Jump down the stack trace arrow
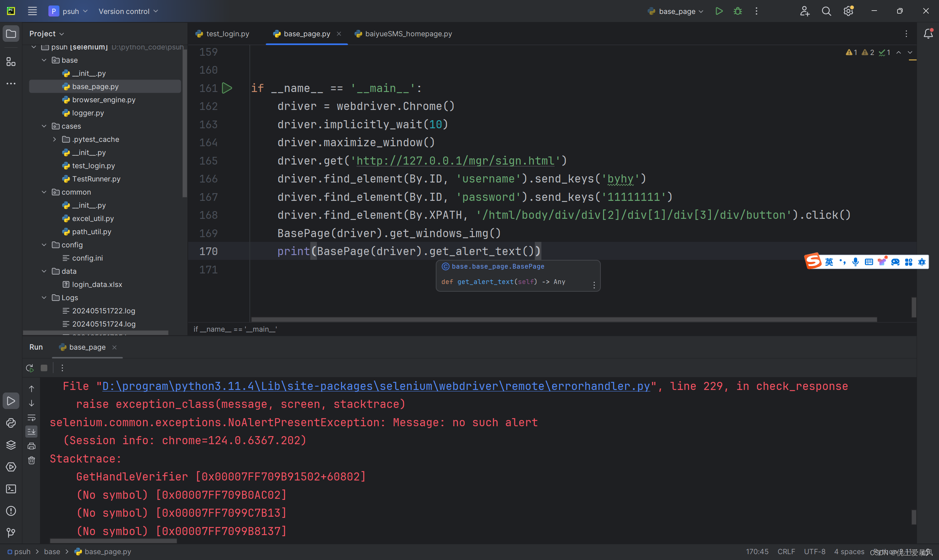Image resolution: width=939 pixels, height=560 pixels. 32,403
